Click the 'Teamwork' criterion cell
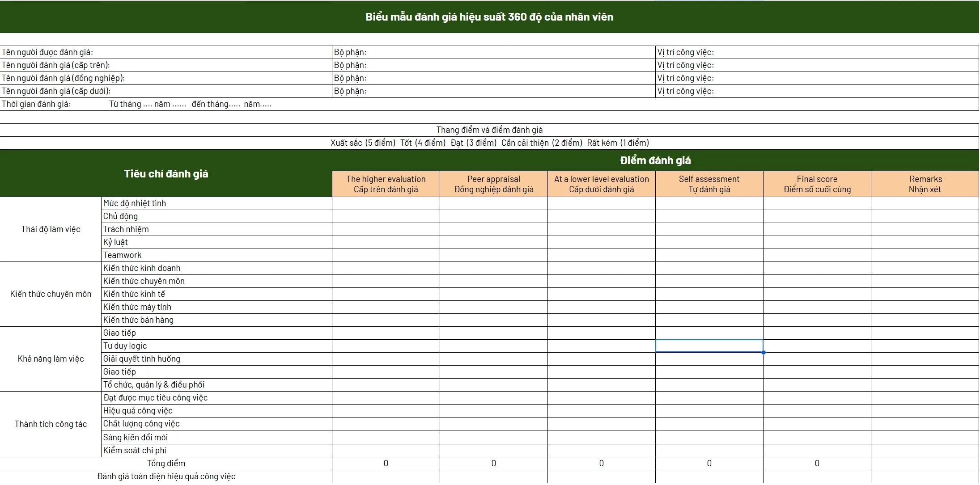 (217, 255)
